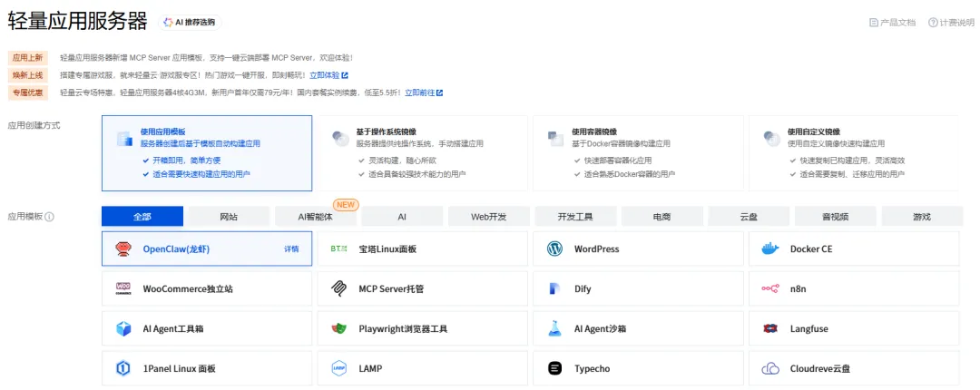The width and height of the screenshot is (980, 390).
Task: Click the 使用自定义镜像 option icon
Action: point(772,138)
